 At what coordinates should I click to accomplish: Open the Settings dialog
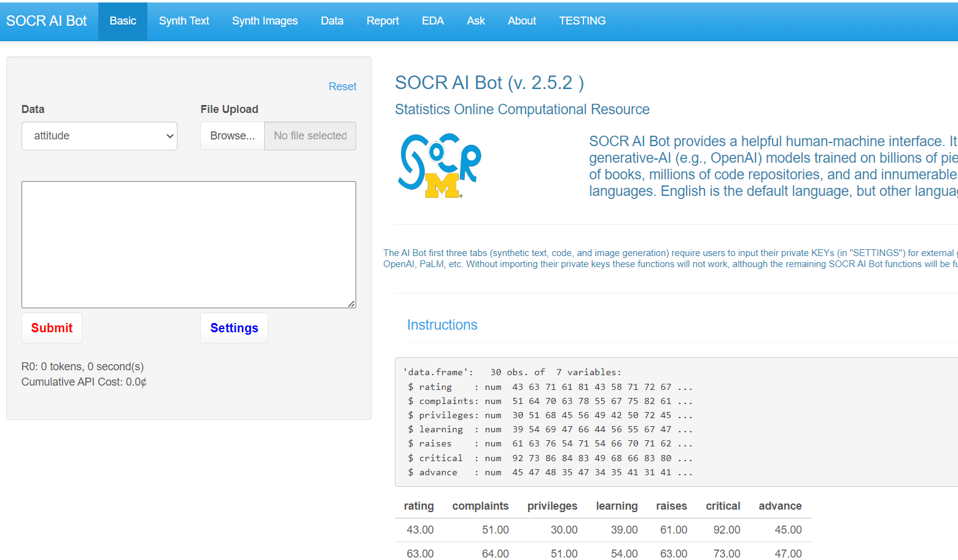tap(234, 328)
